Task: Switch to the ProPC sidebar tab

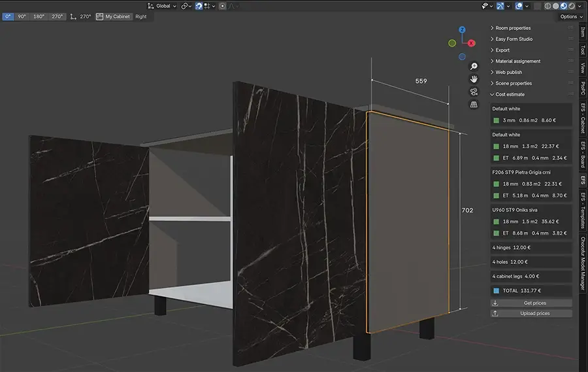Action: (583, 88)
